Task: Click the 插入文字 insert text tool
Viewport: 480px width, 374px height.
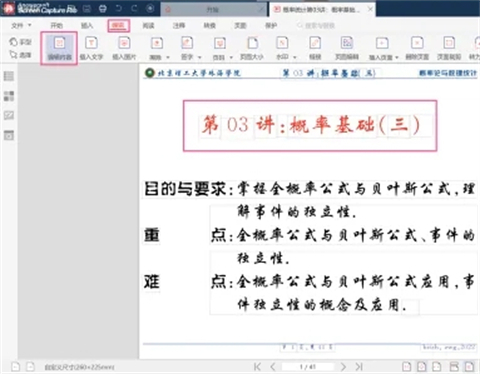Action: [x=91, y=48]
